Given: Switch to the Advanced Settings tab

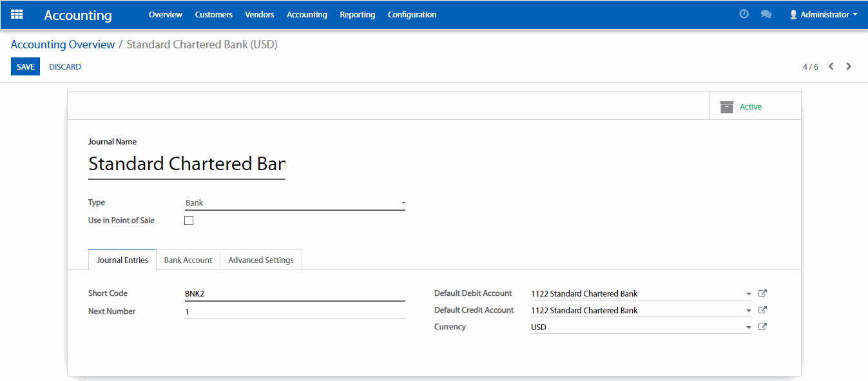Looking at the screenshot, I should tap(261, 260).
